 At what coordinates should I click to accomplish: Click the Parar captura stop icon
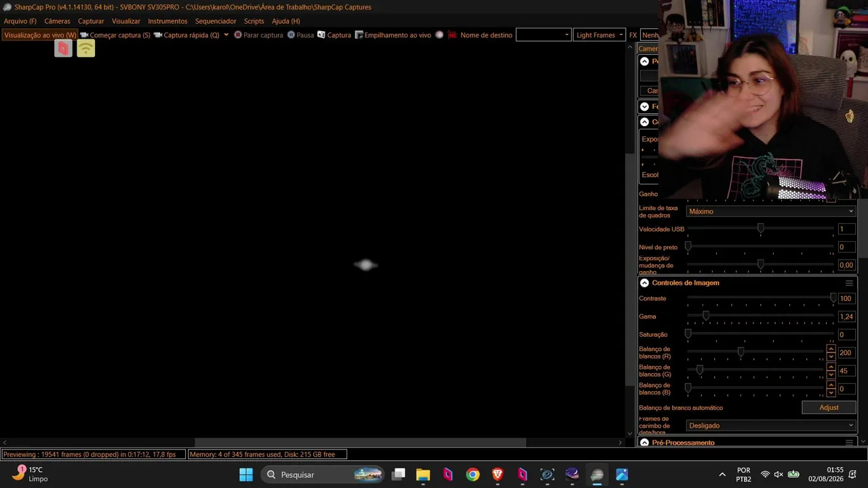[238, 35]
